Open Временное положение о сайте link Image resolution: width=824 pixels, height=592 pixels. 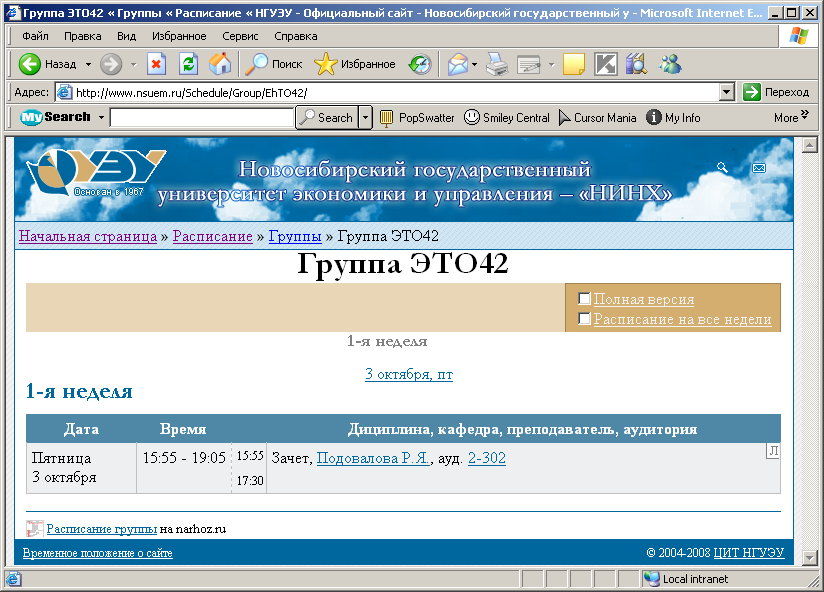[x=98, y=553]
